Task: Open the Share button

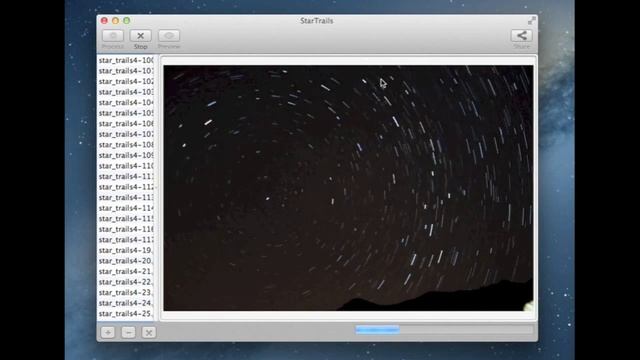Action: point(522,36)
